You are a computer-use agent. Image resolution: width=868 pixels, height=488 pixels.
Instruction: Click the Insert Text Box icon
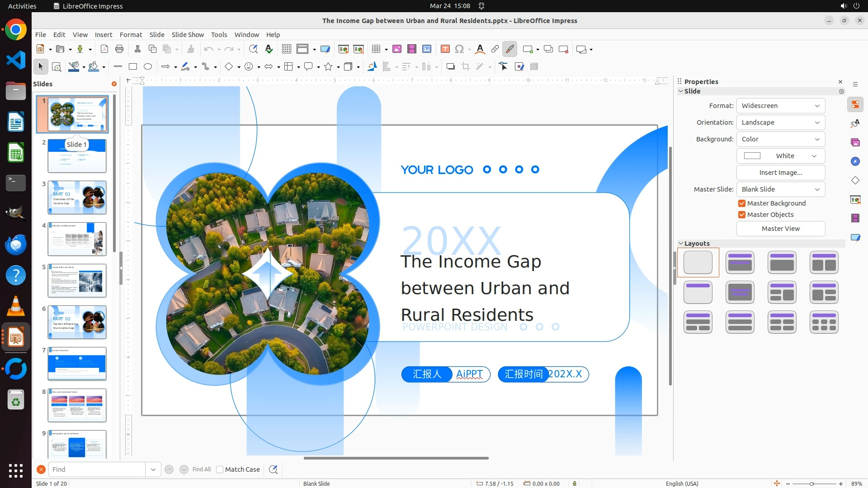click(445, 49)
